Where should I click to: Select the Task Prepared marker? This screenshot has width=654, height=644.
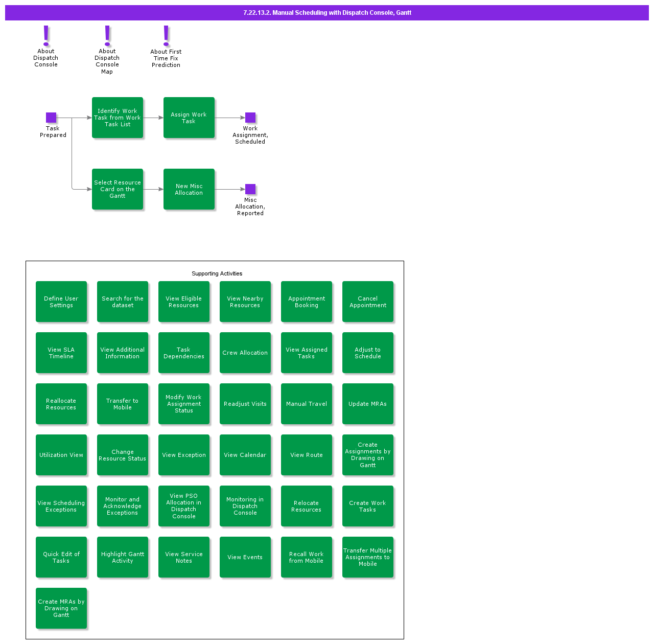(52, 117)
